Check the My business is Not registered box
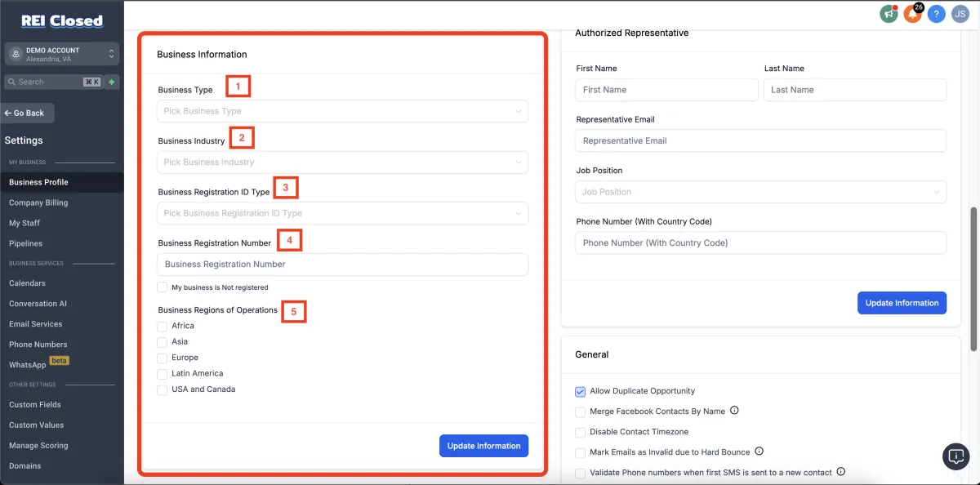 click(163, 287)
